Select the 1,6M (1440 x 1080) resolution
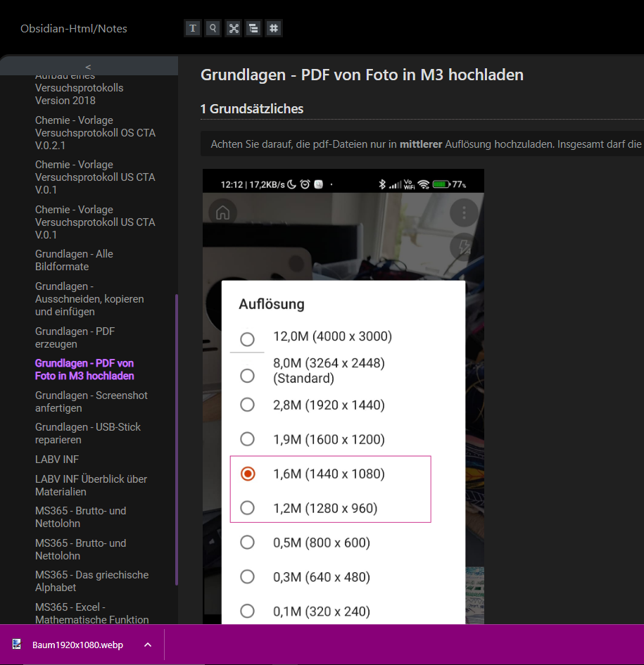The width and height of the screenshot is (644, 665). pos(247,474)
